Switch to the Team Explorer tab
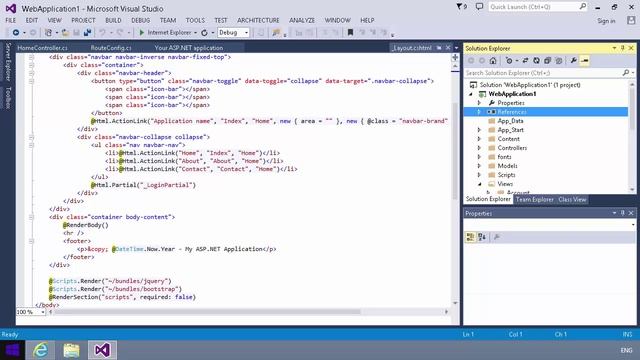 [x=535, y=200]
